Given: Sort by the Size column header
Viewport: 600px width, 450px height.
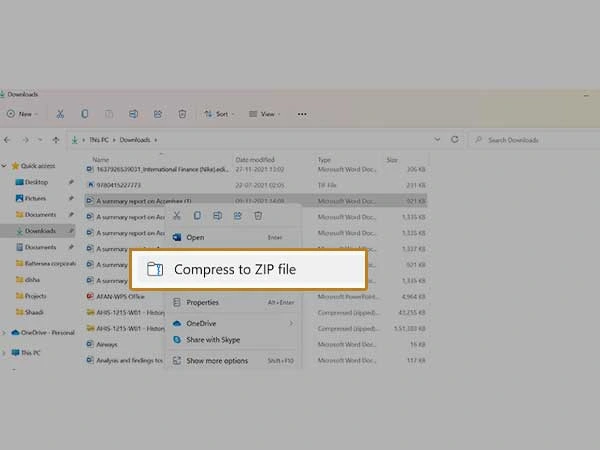Looking at the screenshot, I should (x=392, y=160).
